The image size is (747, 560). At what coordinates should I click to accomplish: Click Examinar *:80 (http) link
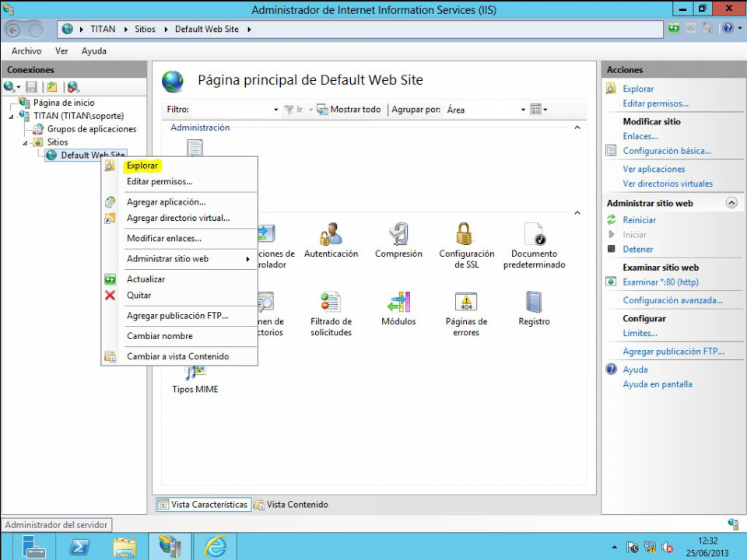[x=661, y=282]
